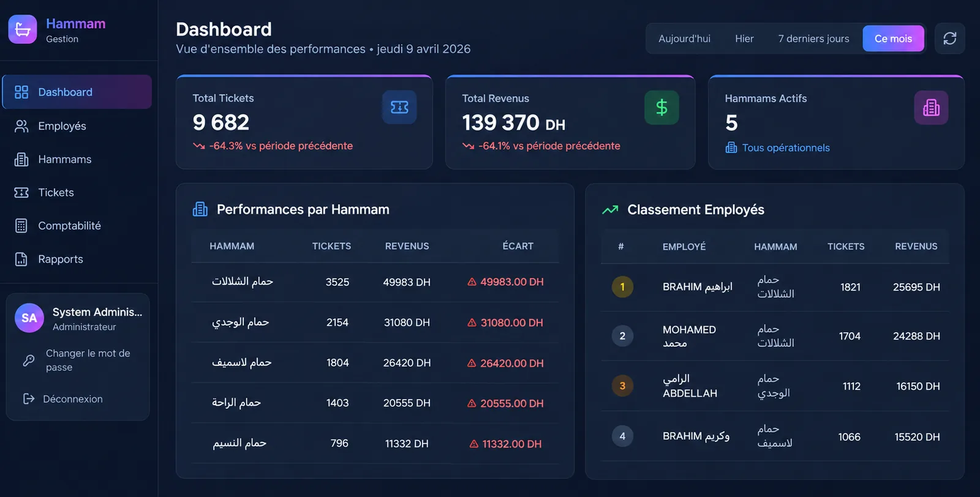Click the Hammam bathtub logo icon
Screen dimensions: 980x497
(23, 29)
